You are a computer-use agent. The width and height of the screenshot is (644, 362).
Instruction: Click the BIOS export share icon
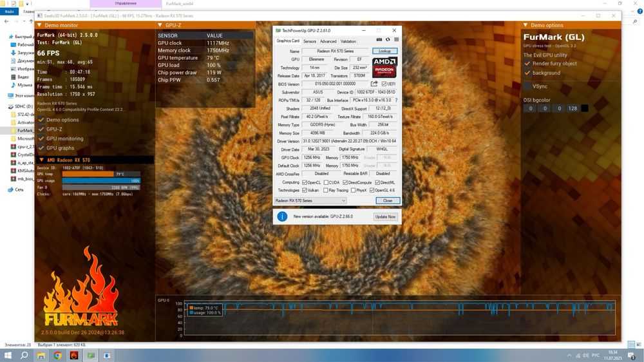click(x=374, y=84)
